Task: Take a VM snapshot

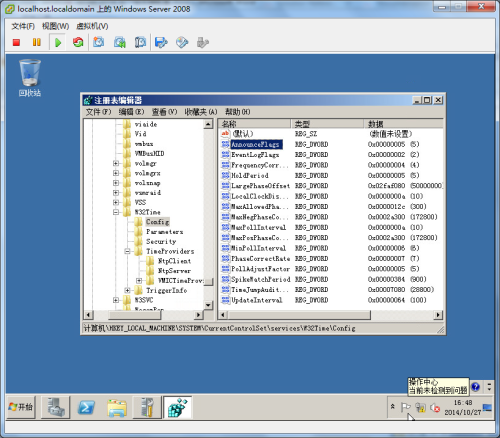Action: (99, 42)
